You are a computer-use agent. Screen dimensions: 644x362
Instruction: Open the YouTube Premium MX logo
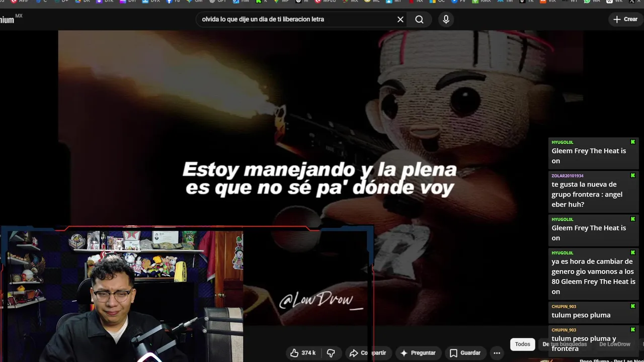click(11, 19)
